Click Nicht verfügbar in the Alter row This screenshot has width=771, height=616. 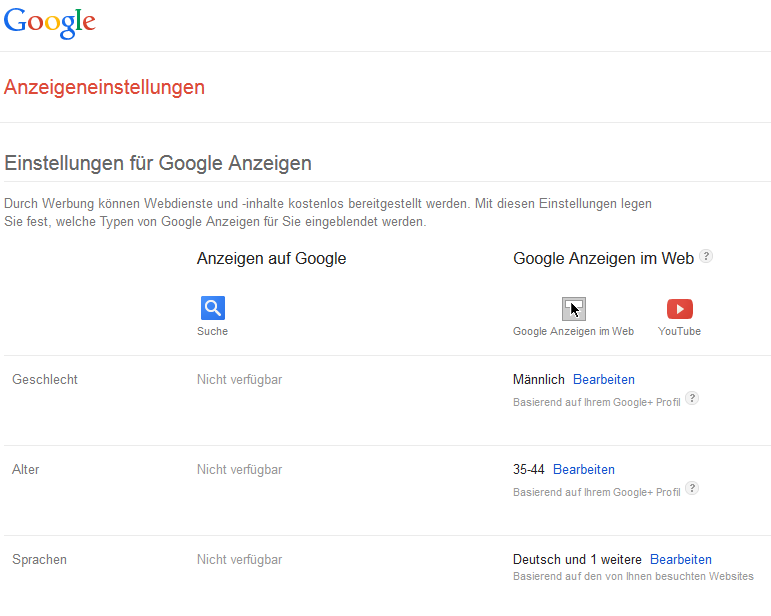[239, 469]
